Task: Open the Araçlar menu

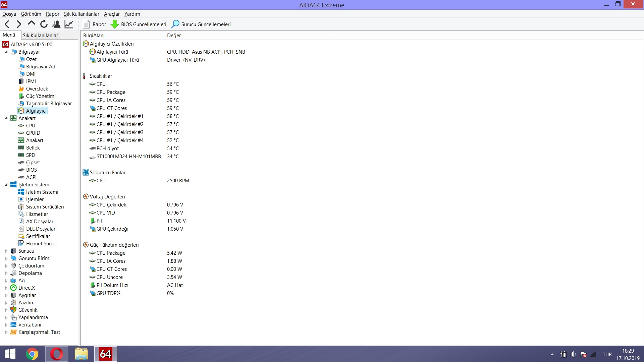Action: pyautogui.click(x=112, y=14)
